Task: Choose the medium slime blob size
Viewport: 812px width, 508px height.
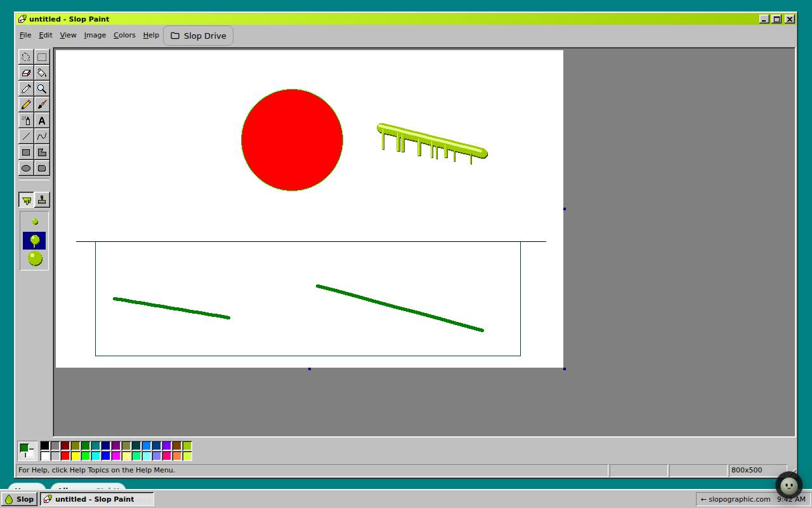Action: (34, 241)
